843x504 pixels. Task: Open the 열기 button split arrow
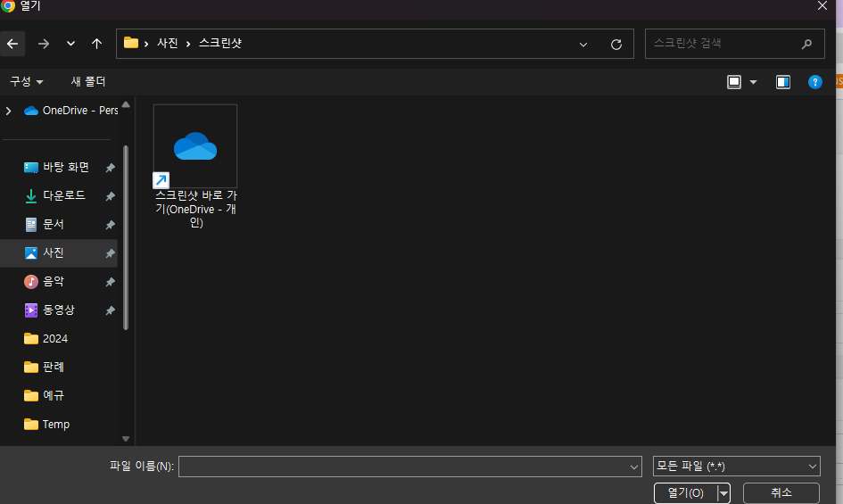pyautogui.click(x=723, y=492)
